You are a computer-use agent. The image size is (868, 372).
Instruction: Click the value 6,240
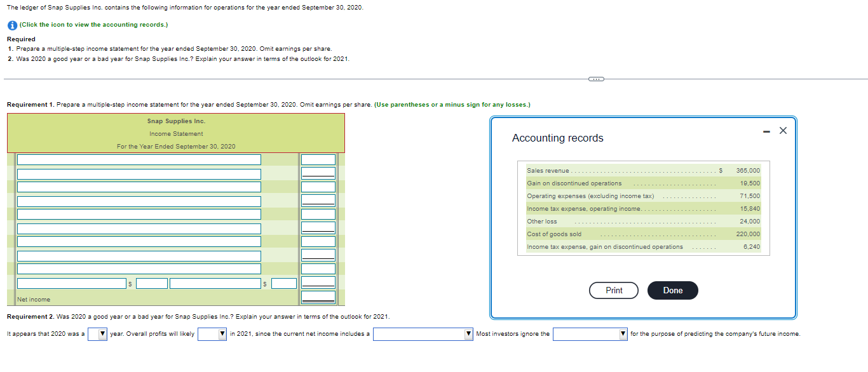(x=752, y=247)
